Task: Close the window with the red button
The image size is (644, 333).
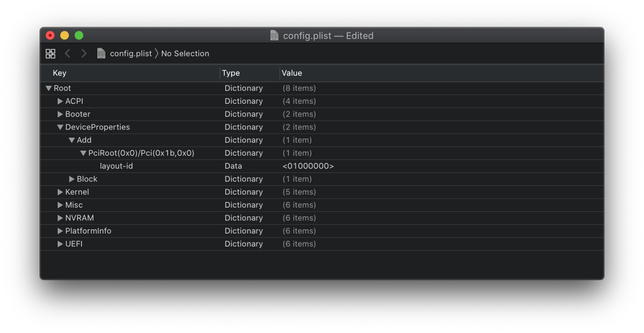Action: pyautogui.click(x=50, y=35)
